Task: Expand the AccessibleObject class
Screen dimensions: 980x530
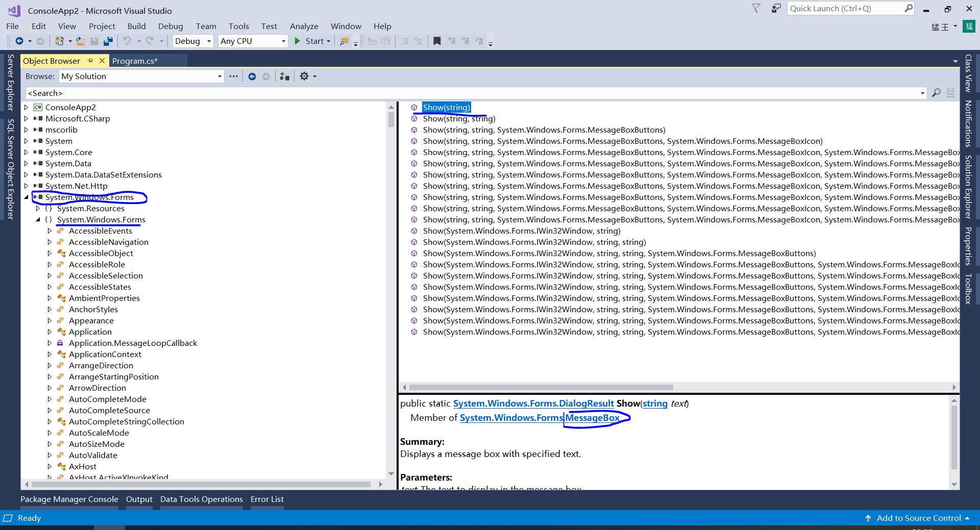Action: click(50, 254)
